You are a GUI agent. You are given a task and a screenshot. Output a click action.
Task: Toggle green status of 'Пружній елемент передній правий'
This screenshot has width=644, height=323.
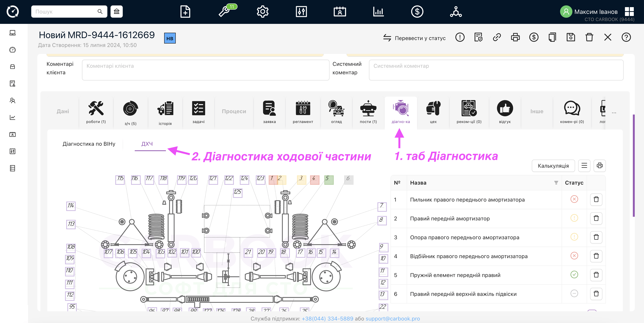point(574,275)
